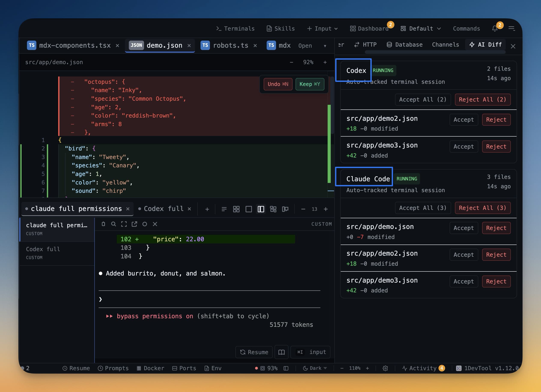
Task: Switch to list view of terminals
Action: coord(224,209)
